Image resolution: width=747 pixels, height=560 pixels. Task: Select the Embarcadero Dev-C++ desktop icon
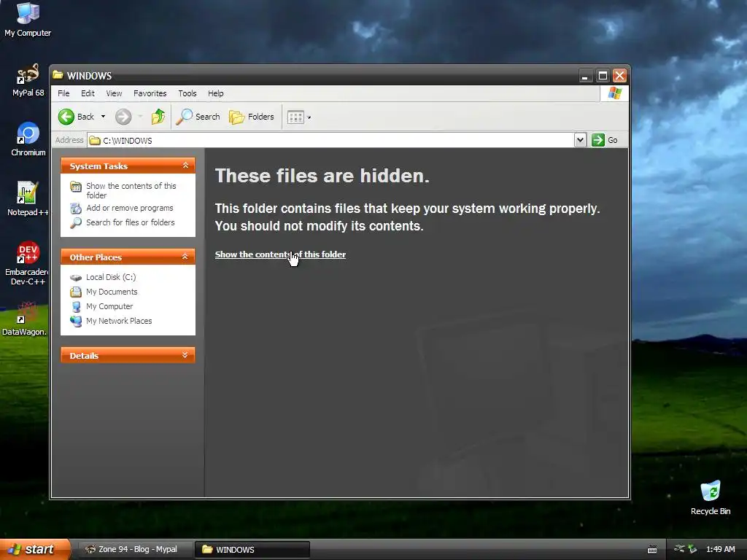(27, 262)
